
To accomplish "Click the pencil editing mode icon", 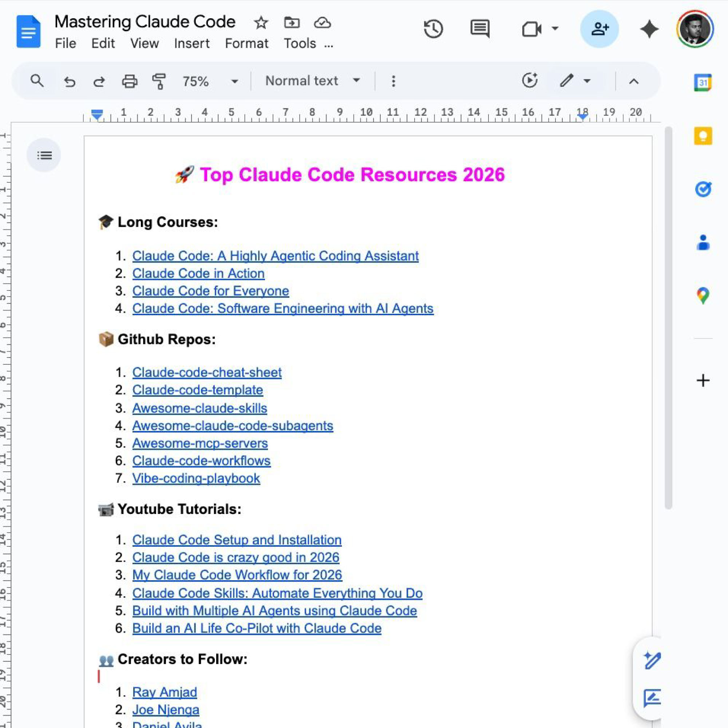I will pos(566,81).
